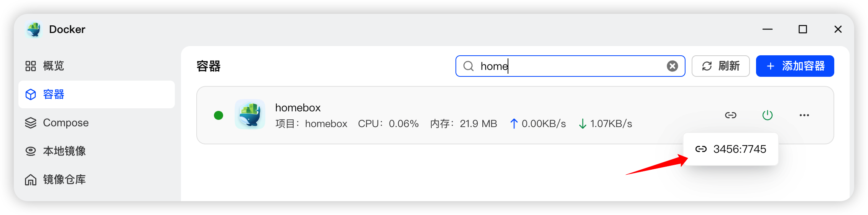Open the homebox container name
Screen dimensions: 868x215
[298, 108]
